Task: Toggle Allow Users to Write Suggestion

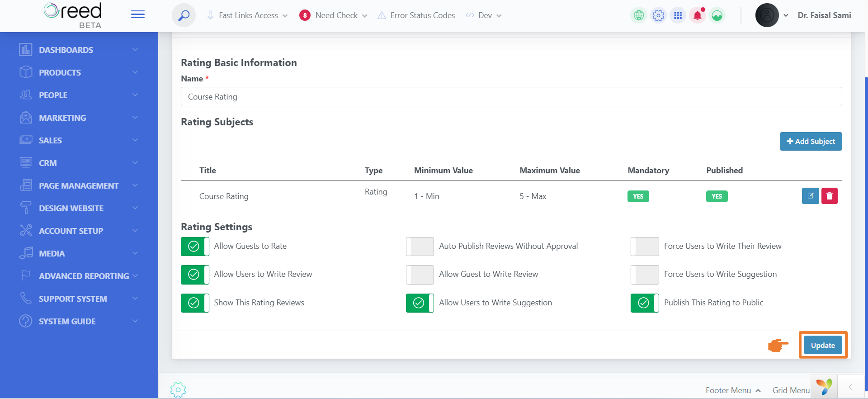Action: pyautogui.click(x=420, y=302)
